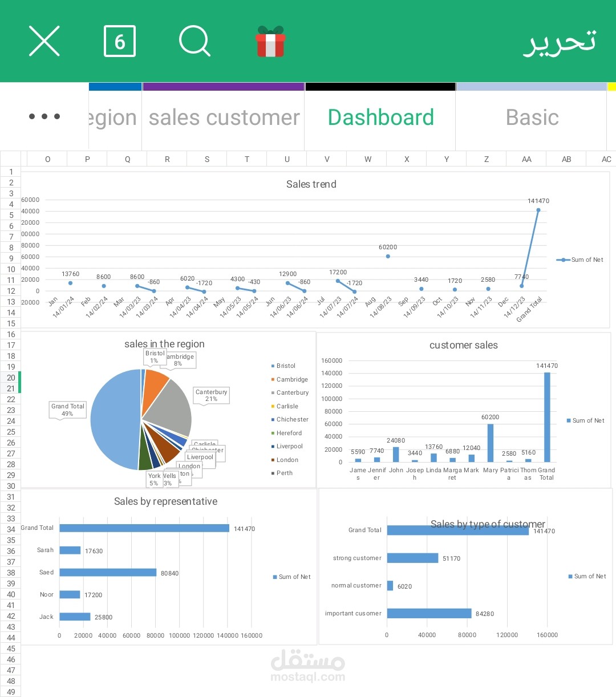The image size is (616, 697).
Task: Close the spreadsheet with the X icon
Action: coord(44,41)
